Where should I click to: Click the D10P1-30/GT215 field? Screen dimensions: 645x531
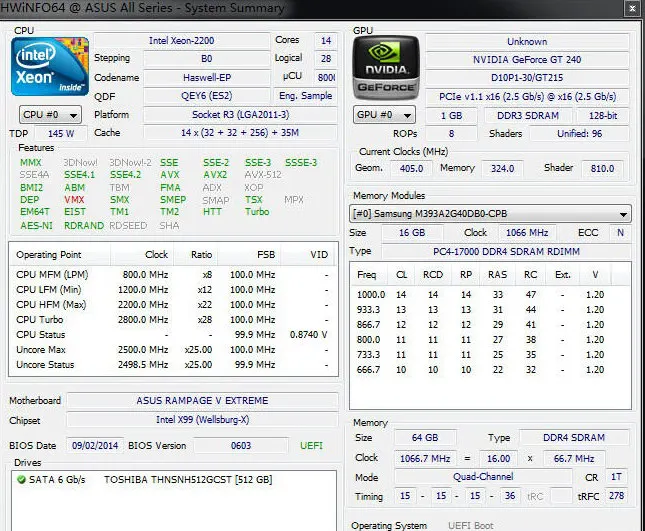click(x=527, y=78)
